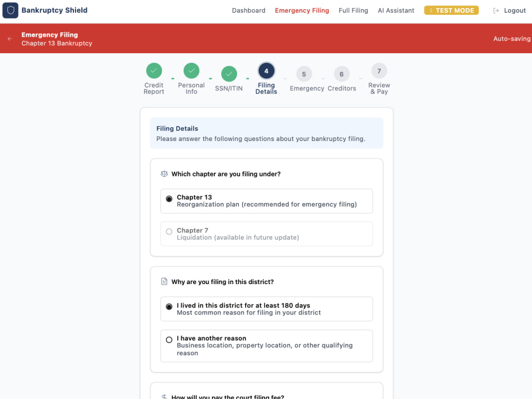Open the AI Assistant nav item
Viewport: 532px width, 399px height.
coord(396,11)
